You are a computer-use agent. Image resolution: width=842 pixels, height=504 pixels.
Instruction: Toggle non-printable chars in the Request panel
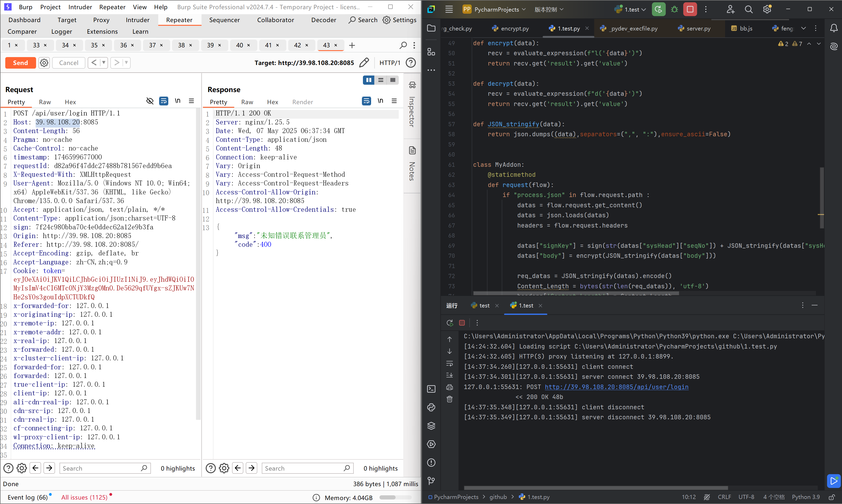178,101
